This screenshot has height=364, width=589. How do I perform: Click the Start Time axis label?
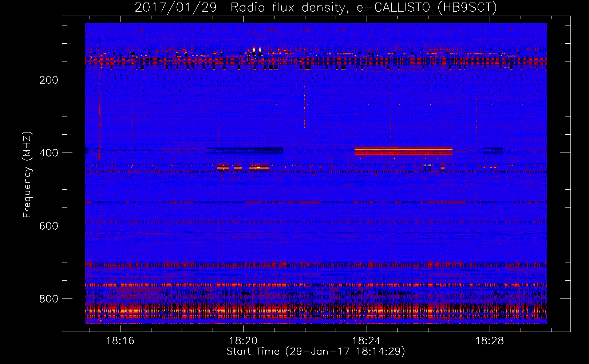coord(316,352)
